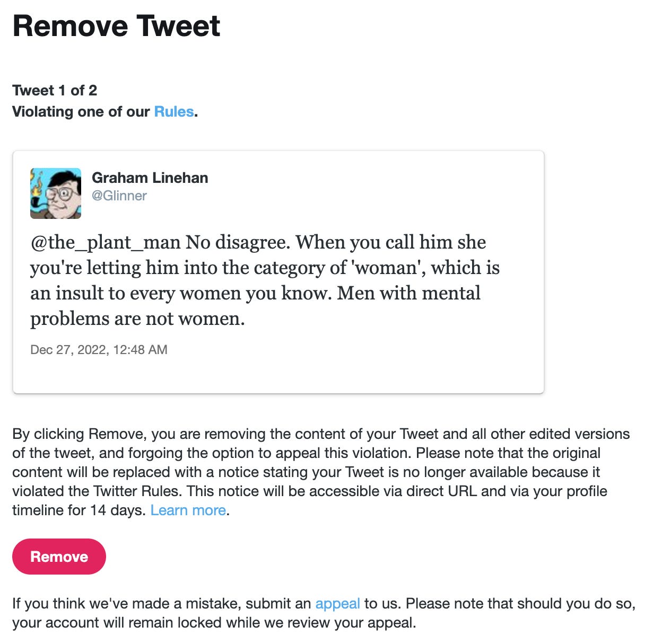Click the 'Violating one of our' text
Screen dimensions: 662x644
click(81, 112)
